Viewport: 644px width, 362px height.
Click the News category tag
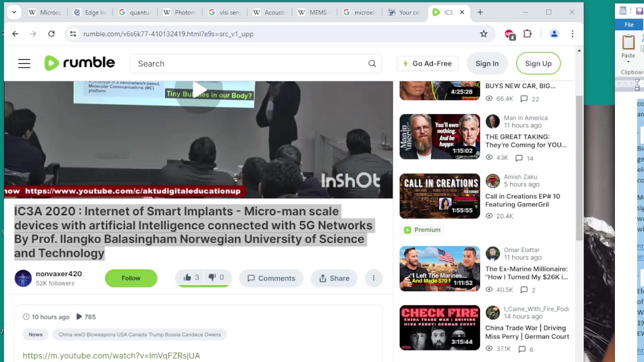tap(35, 334)
